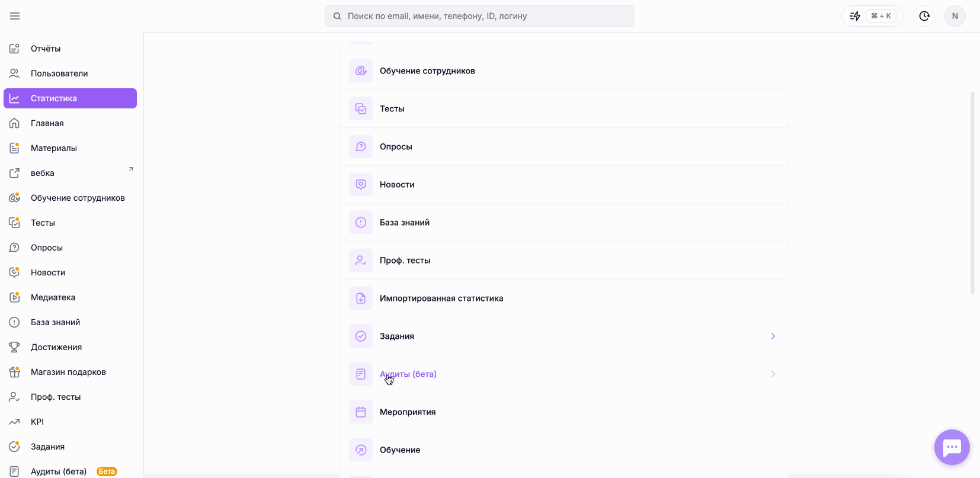Image resolution: width=980 pixels, height=478 pixels.
Task: Click the KPI trend icon in sidebar
Action: coord(15,422)
